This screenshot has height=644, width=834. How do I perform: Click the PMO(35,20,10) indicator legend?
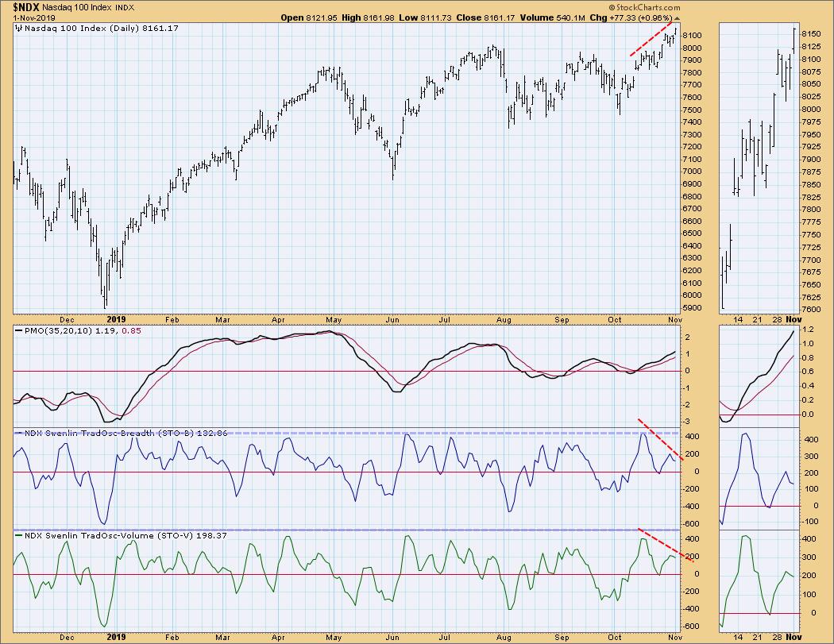(78, 331)
